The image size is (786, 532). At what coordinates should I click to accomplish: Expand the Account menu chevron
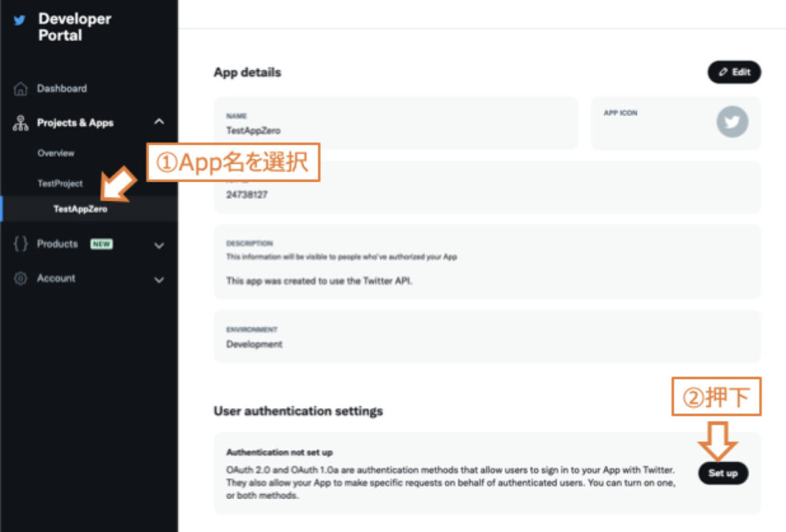160,279
